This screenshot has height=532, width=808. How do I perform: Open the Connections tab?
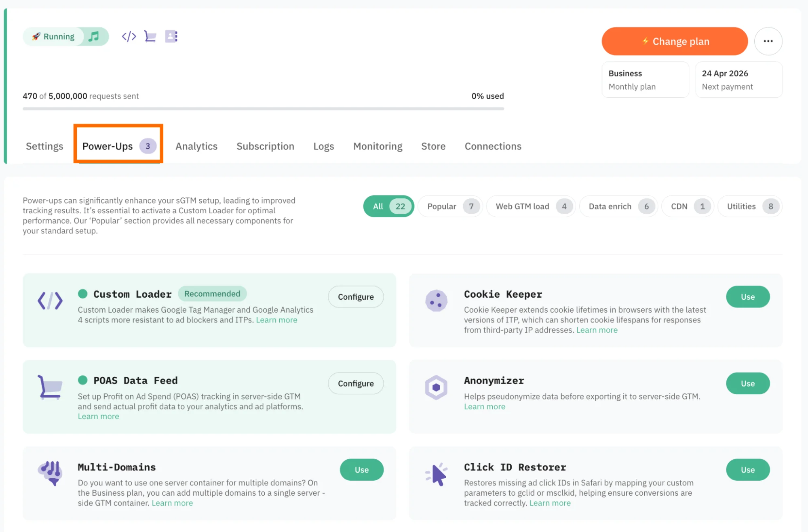[493, 146]
